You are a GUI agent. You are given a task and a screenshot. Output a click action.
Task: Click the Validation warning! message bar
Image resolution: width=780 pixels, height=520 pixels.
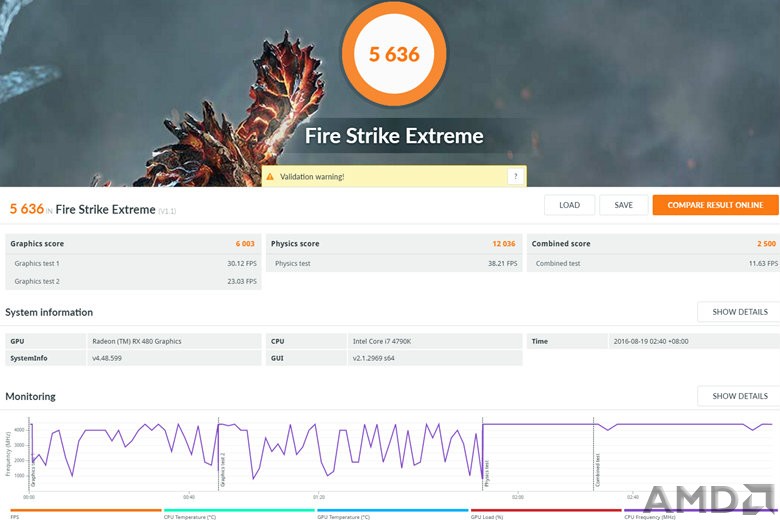[x=394, y=176]
